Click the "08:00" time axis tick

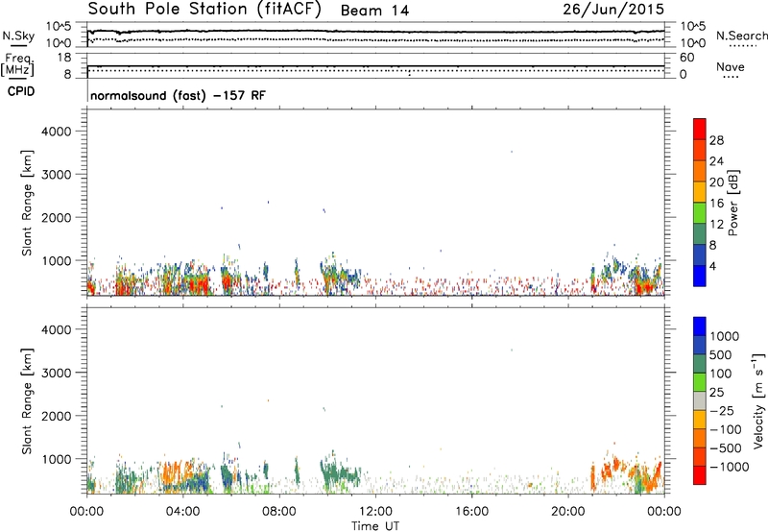[279, 512]
